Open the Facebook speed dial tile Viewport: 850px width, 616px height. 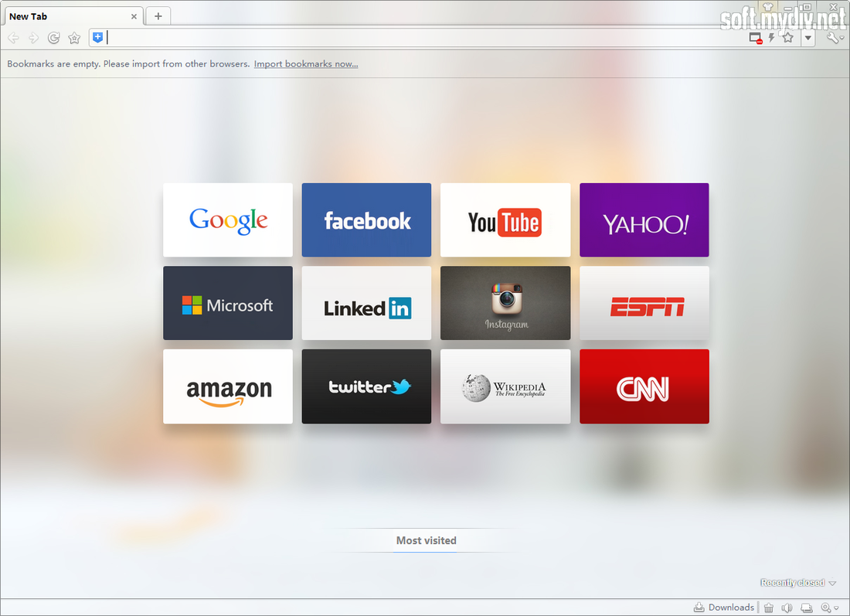coord(366,220)
